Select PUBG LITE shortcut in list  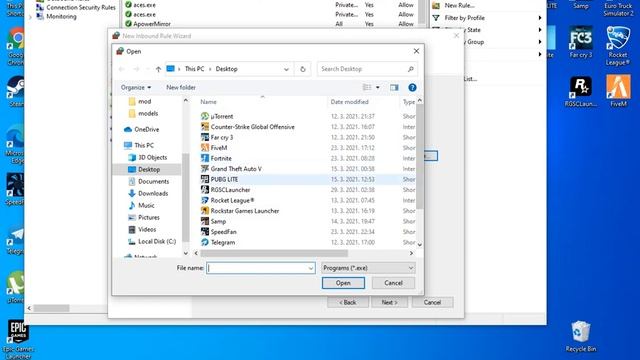[x=224, y=179]
